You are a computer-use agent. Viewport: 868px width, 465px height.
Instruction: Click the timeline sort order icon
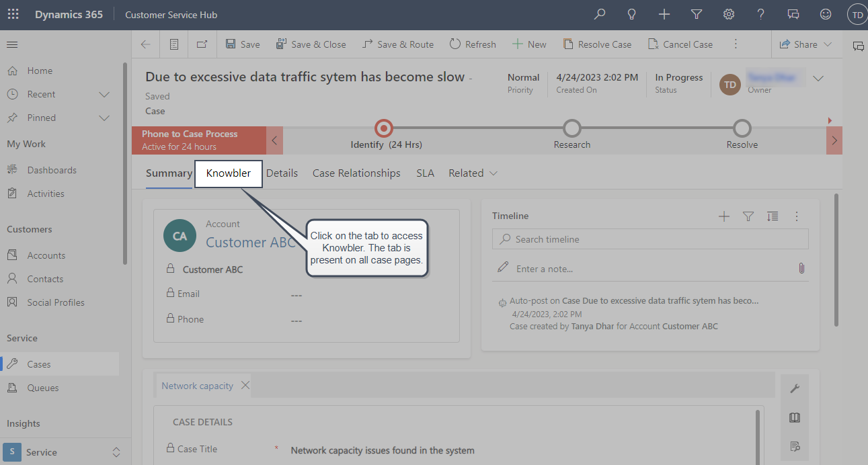click(x=773, y=216)
